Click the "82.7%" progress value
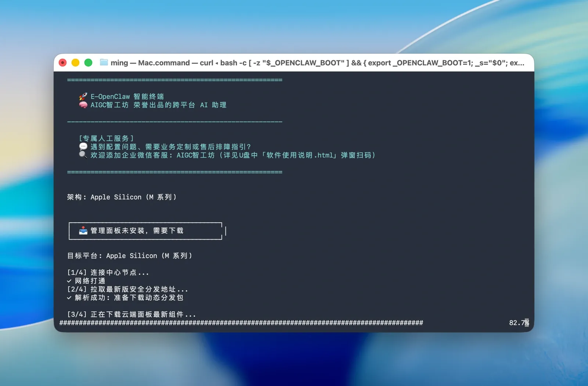Viewport: 588px width, 386px height. tap(519, 323)
